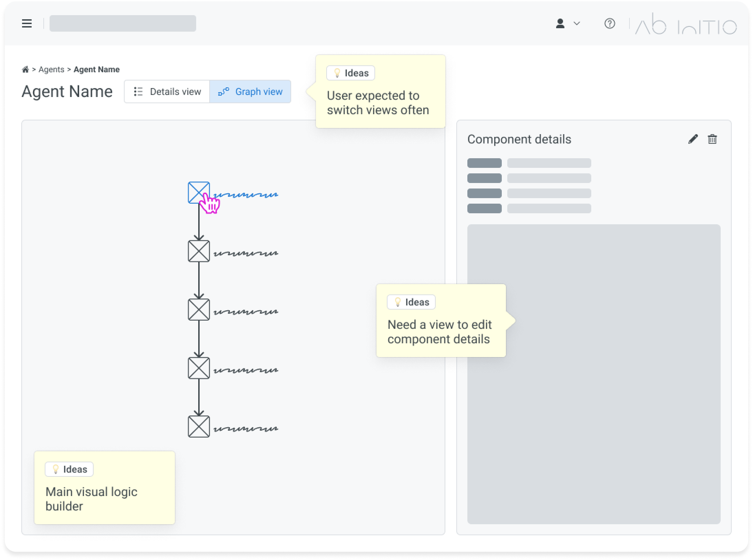Open the user account icon menu
753x560 pixels.
[560, 23]
